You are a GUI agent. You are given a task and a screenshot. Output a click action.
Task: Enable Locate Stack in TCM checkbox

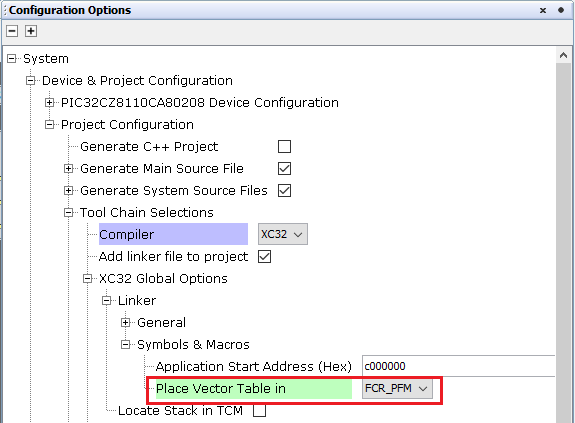[x=260, y=411]
